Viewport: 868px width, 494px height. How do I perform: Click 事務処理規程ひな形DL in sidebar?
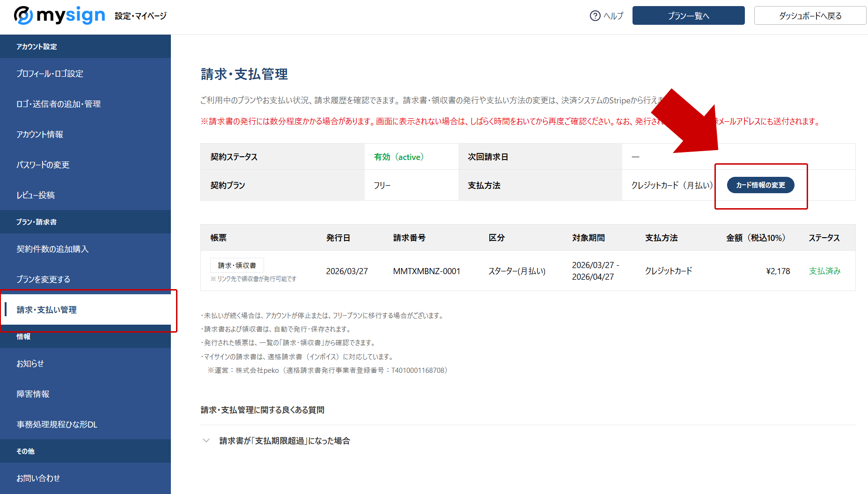56,424
